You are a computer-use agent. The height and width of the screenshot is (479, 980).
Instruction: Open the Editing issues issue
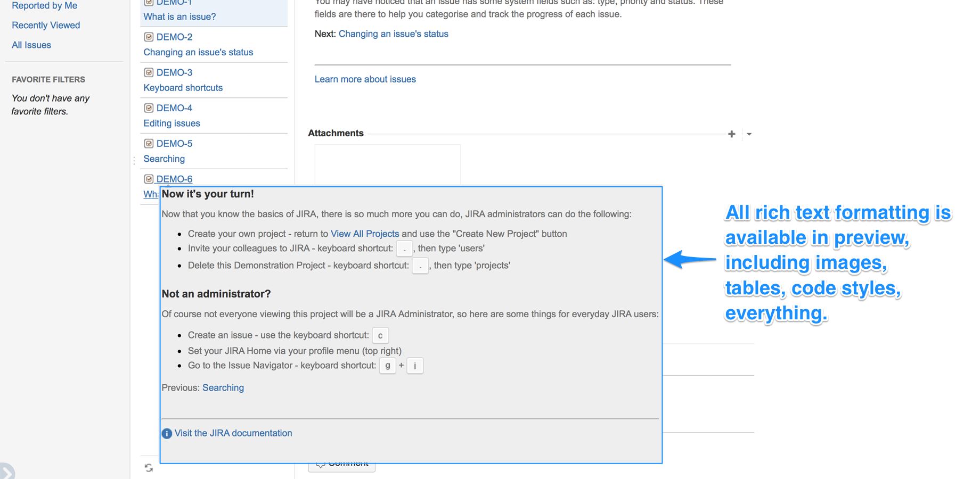(171, 123)
